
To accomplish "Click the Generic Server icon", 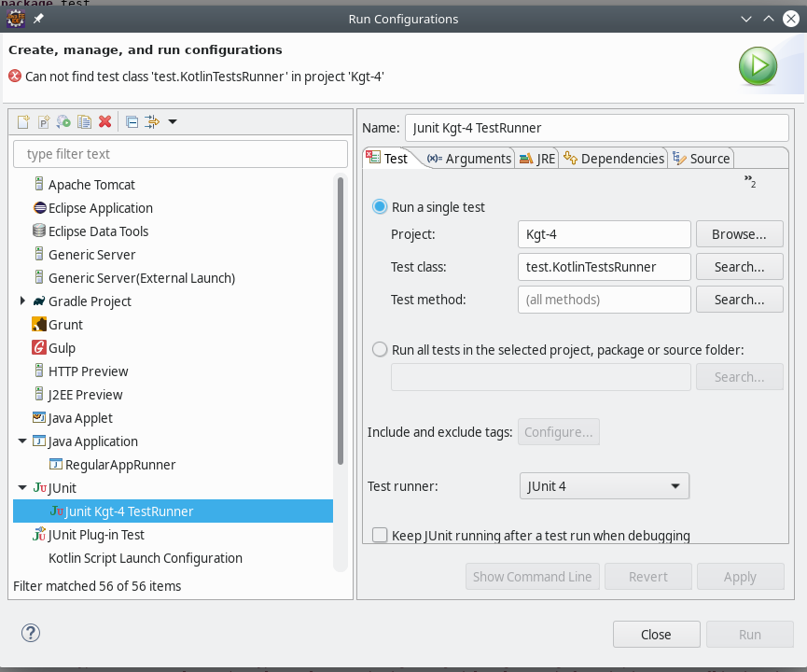I will coord(39,254).
